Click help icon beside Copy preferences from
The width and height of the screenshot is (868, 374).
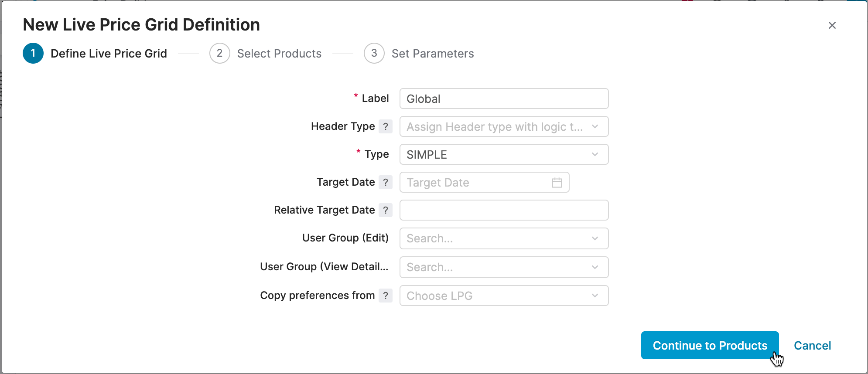click(x=385, y=296)
